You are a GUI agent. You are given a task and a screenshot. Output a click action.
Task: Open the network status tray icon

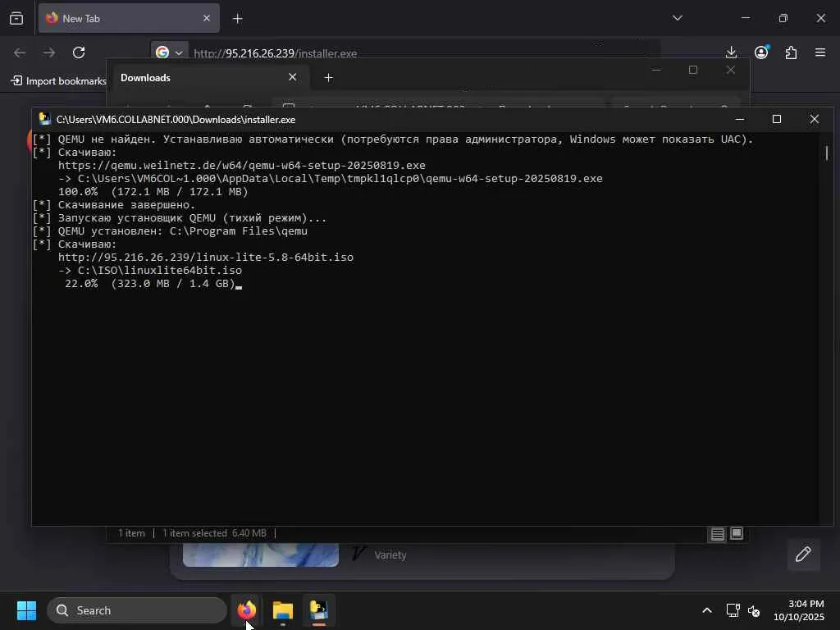[x=733, y=610]
